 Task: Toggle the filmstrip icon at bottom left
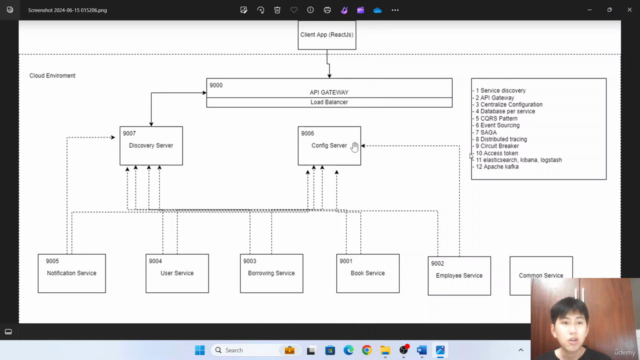tap(8, 331)
